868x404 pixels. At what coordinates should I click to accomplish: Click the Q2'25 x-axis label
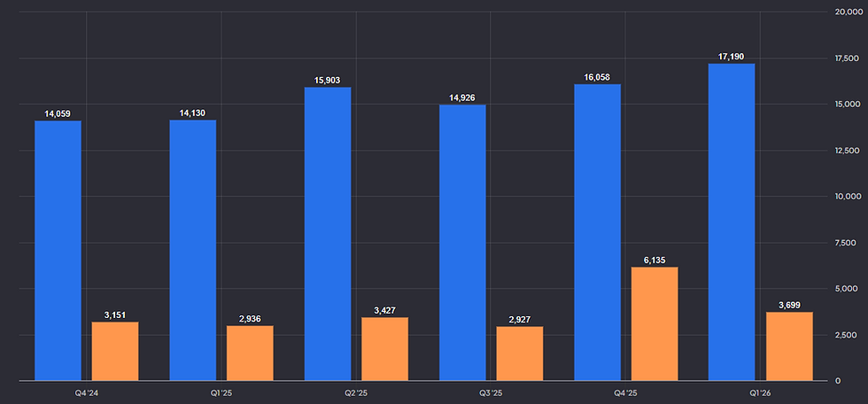pos(356,393)
